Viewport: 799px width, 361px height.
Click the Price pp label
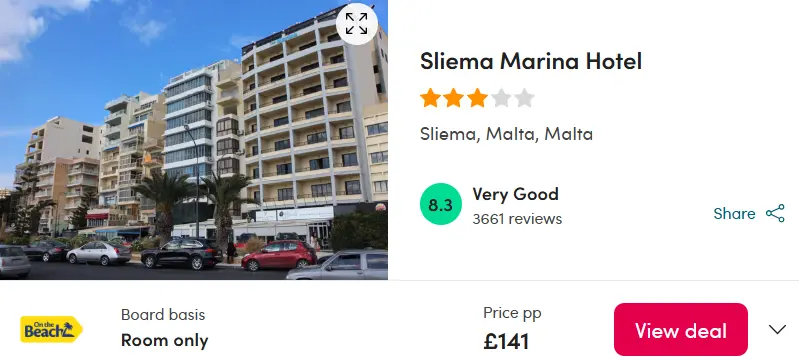coord(512,313)
